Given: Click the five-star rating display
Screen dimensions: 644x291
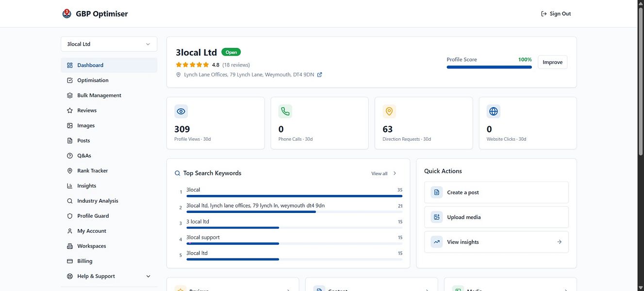Looking at the screenshot, I should pos(192,65).
